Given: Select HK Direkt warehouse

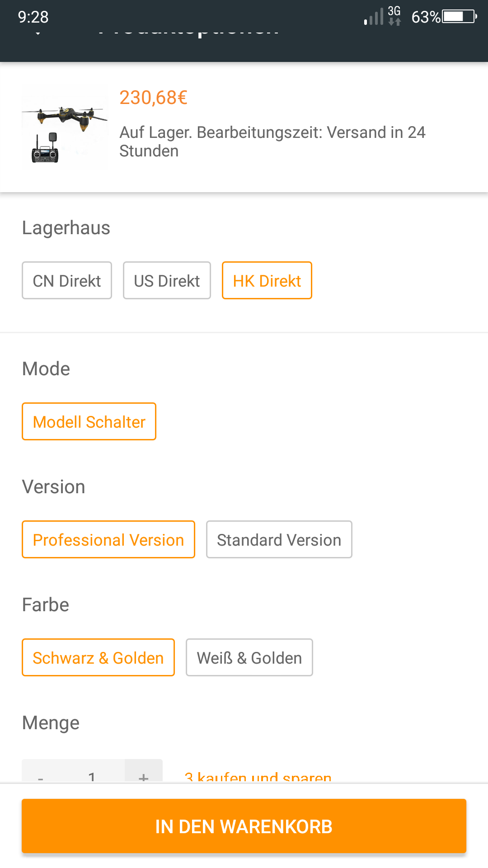Looking at the screenshot, I should [267, 280].
